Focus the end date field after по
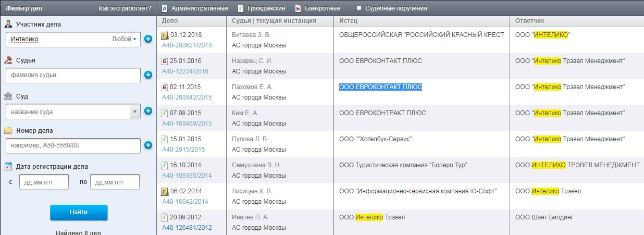 tap(115, 182)
